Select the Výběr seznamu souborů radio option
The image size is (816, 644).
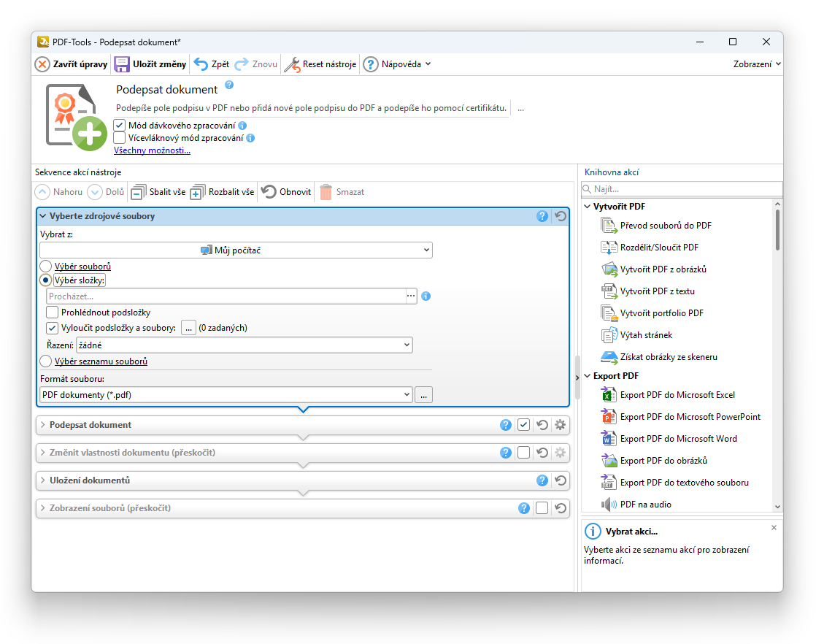46,361
